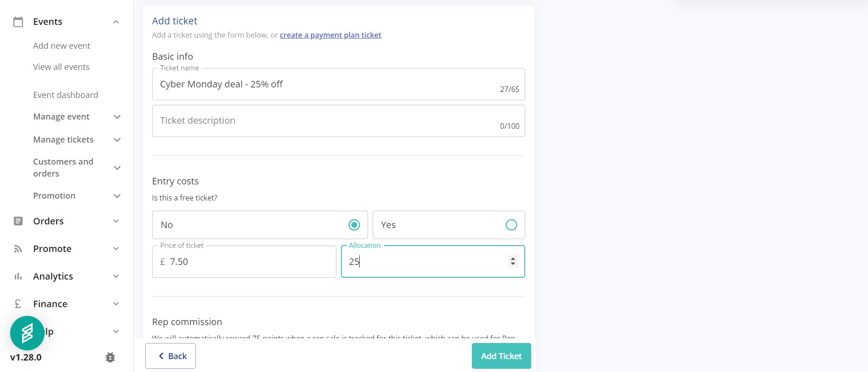This screenshot has width=868, height=372.
Task: Follow the create a payment plan ticket link
Action: [330, 35]
